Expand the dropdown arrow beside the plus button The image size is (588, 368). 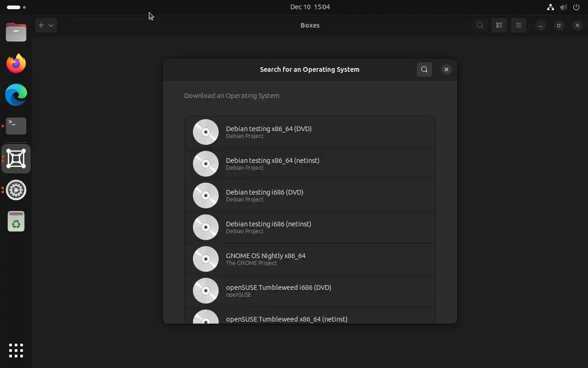point(51,25)
